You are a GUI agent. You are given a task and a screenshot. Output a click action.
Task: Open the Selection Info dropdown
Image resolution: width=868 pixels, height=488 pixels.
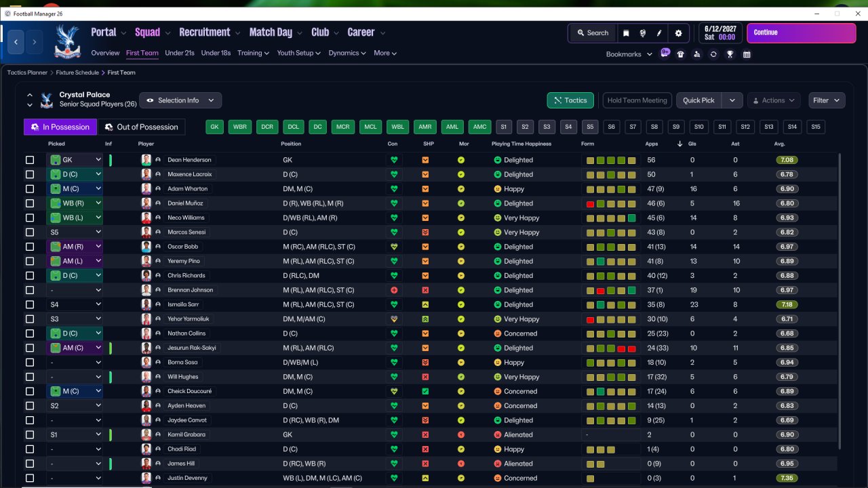pos(180,100)
